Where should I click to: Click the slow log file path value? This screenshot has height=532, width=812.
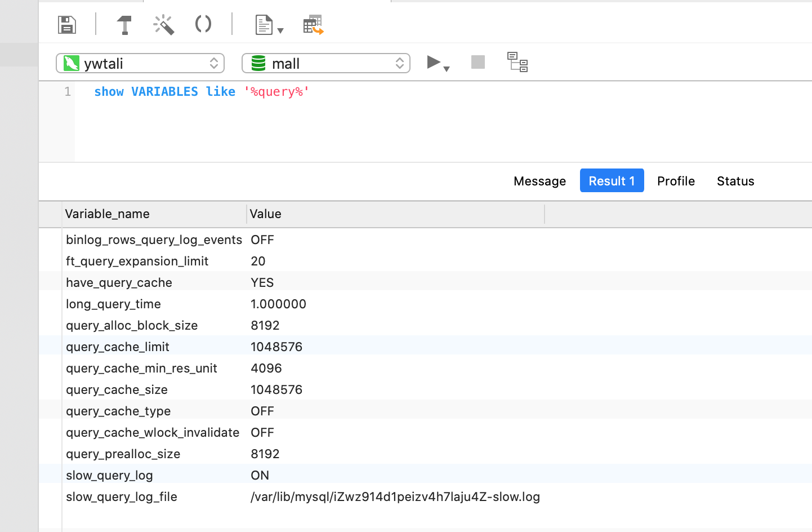pos(395,496)
